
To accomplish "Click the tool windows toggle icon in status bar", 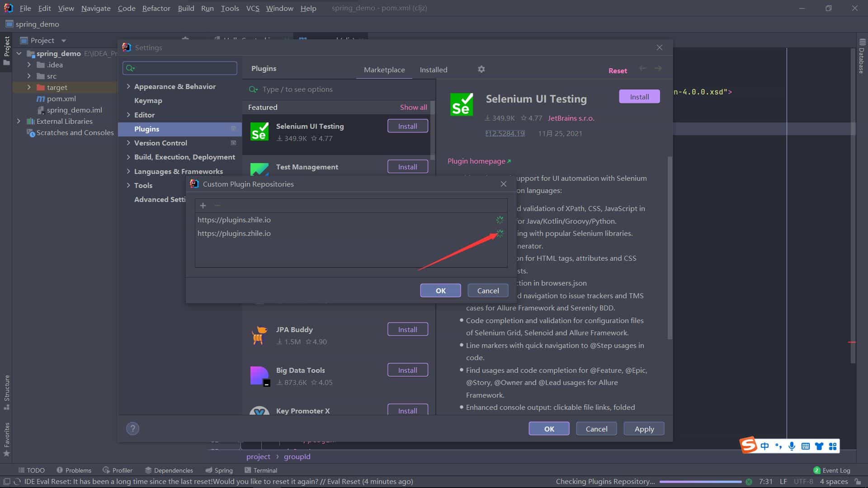I will pyautogui.click(x=7, y=482).
